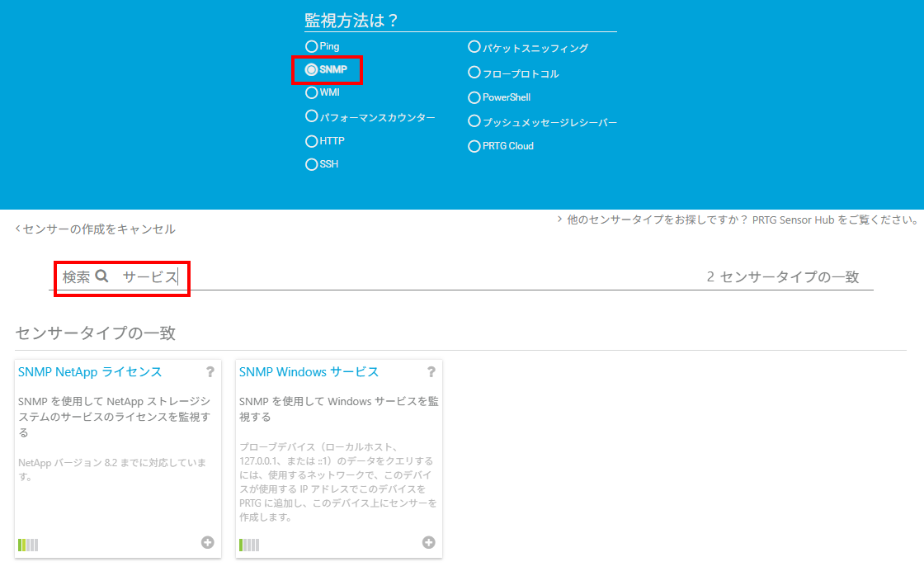Click センサーの作成をキャンセル link
924x576 pixels.
(96, 229)
